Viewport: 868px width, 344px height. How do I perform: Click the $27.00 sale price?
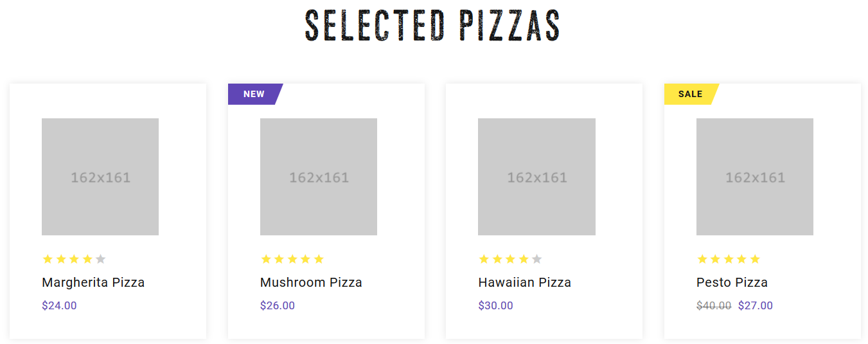756,305
